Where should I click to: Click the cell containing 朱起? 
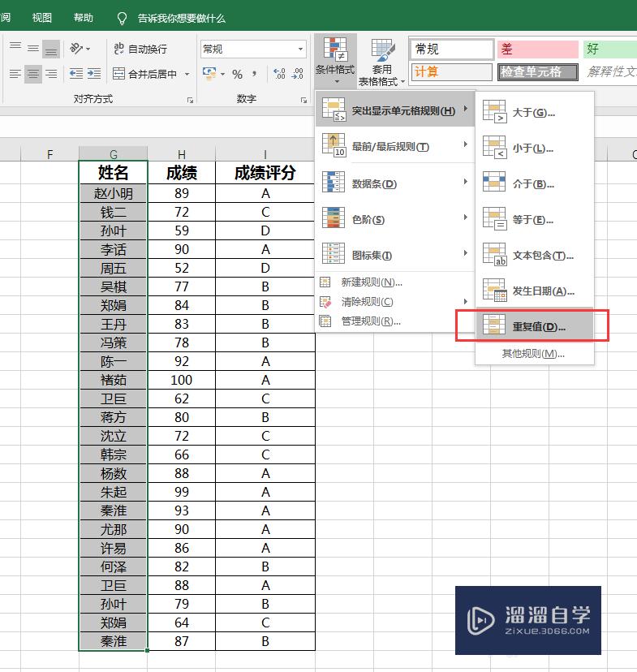[113, 492]
